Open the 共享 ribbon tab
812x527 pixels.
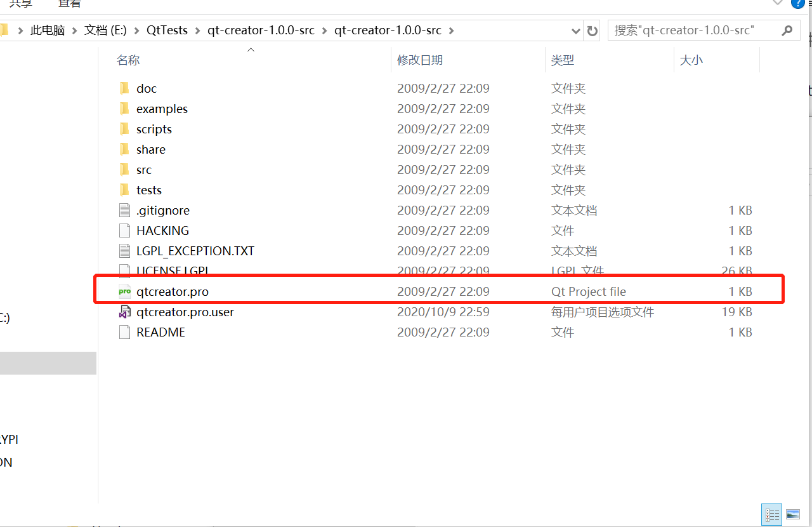(21, 3)
